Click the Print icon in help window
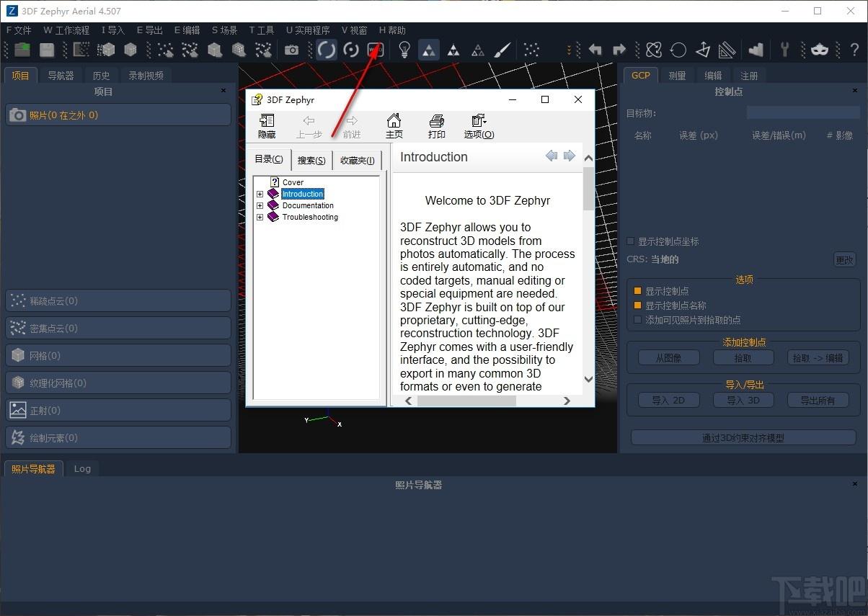868x616 pixels. point(436,126)
